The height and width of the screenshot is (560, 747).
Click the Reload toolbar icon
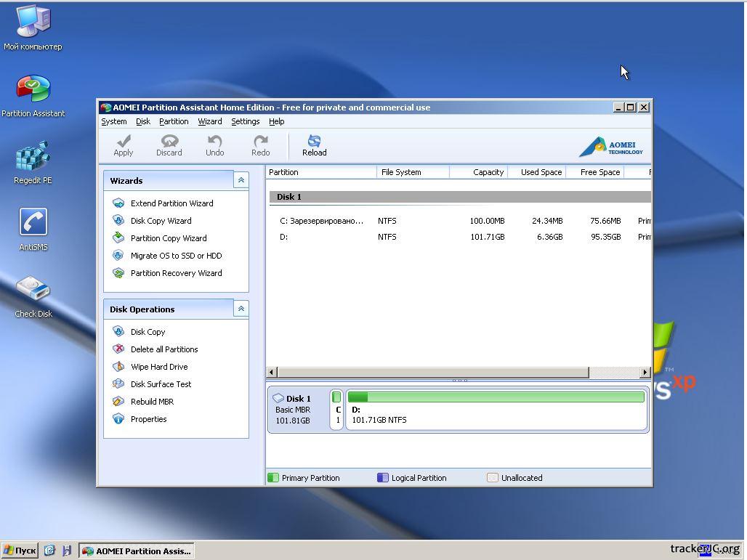click(314, 141)
